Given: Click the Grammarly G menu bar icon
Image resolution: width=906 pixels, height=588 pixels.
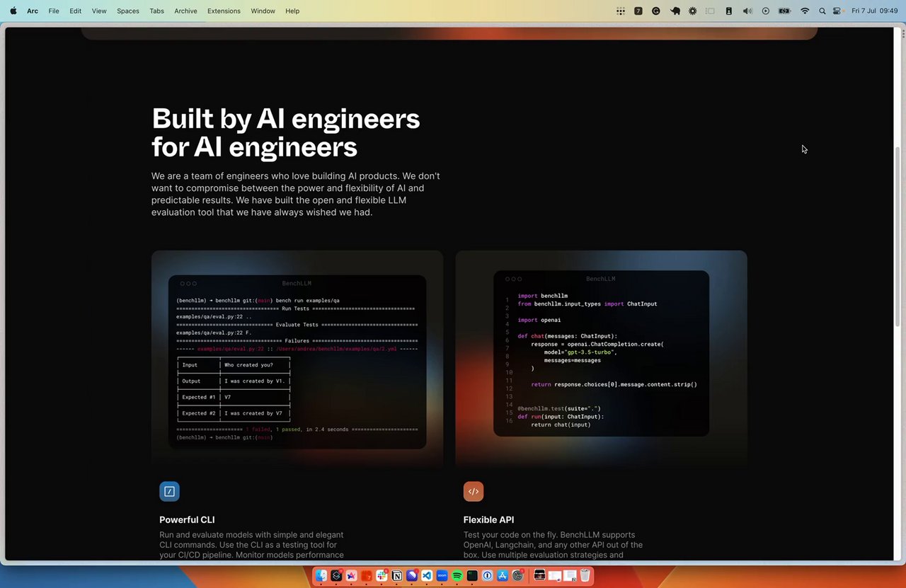Looking at the screenshot, I should [x=656, y=11].
